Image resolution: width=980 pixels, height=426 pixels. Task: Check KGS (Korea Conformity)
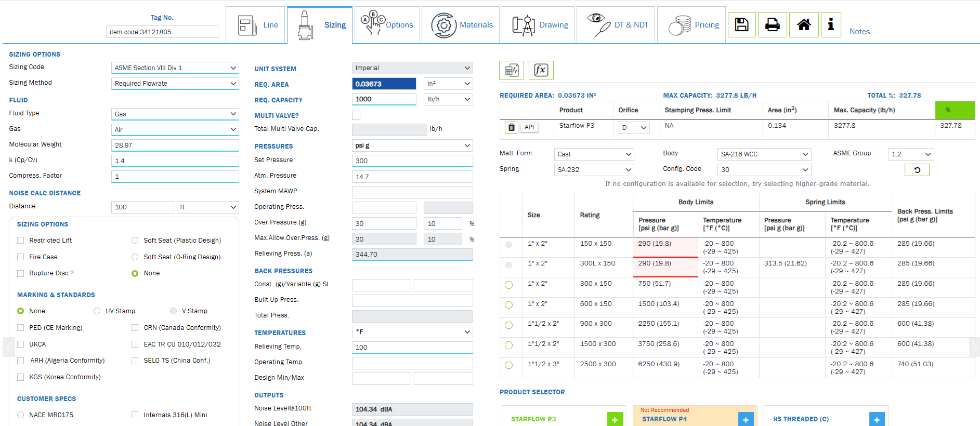[x=21, y=377]
